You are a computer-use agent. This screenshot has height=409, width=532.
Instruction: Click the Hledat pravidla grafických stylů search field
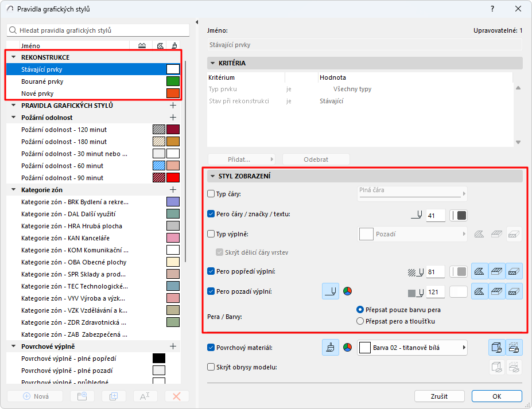[x=98, y=30]
